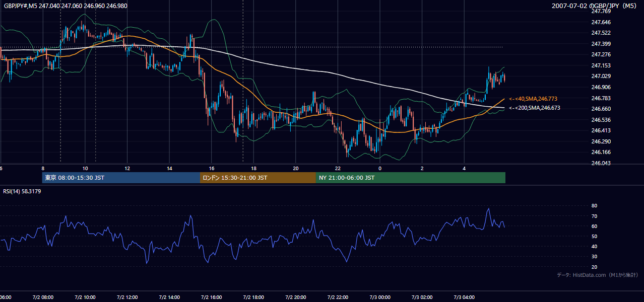Click the <-<200,SMA,246.673 label
The height and width of the screenshot is (302, 644).
(x=535, y=108)
